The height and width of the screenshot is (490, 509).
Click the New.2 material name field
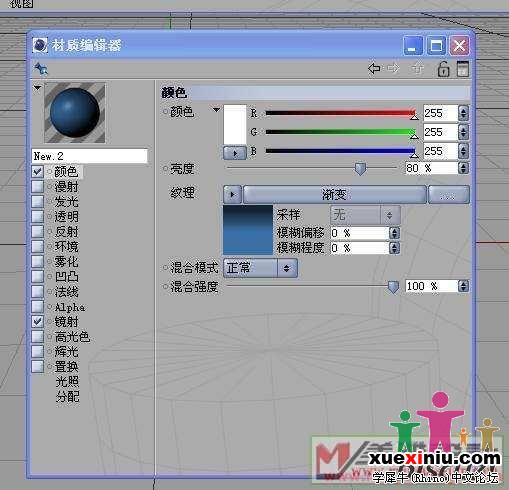pos(90,156)
